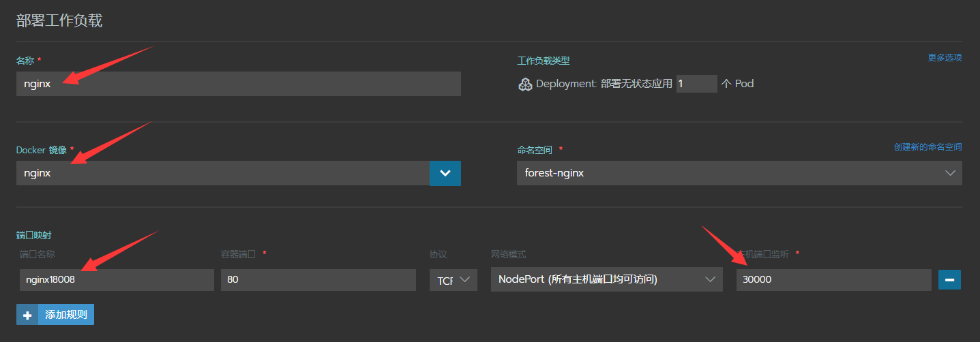
Task: Click the 部署工作负载 page heading
Action: tap(59, 20)
